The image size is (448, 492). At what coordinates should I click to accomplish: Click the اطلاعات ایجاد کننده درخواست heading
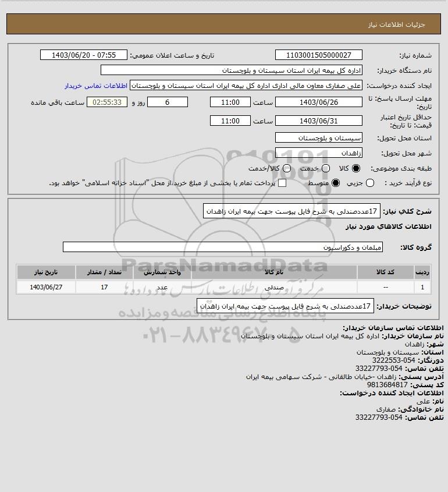pos(392,393)
